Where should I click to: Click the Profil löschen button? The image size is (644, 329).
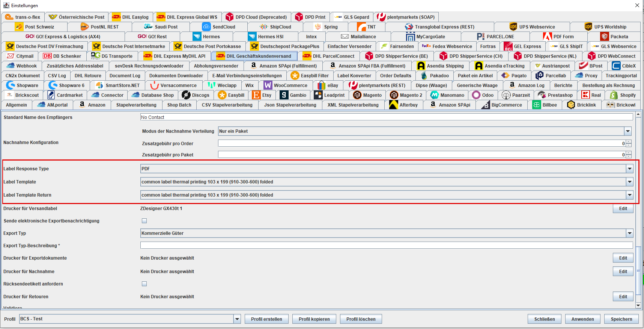[361, 319]
